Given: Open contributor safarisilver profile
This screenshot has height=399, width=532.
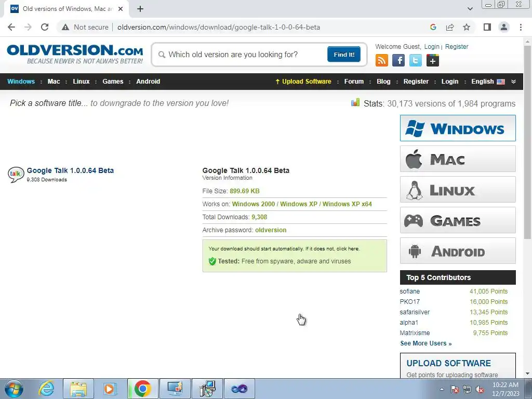Looking at the screenshot, I should tap(415, 312).
